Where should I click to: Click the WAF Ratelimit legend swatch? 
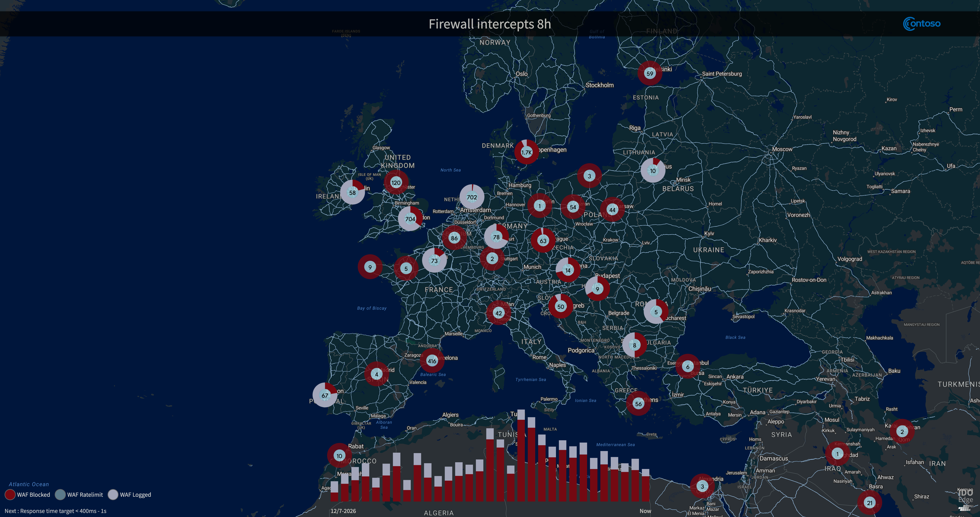[x=60, y=495]
